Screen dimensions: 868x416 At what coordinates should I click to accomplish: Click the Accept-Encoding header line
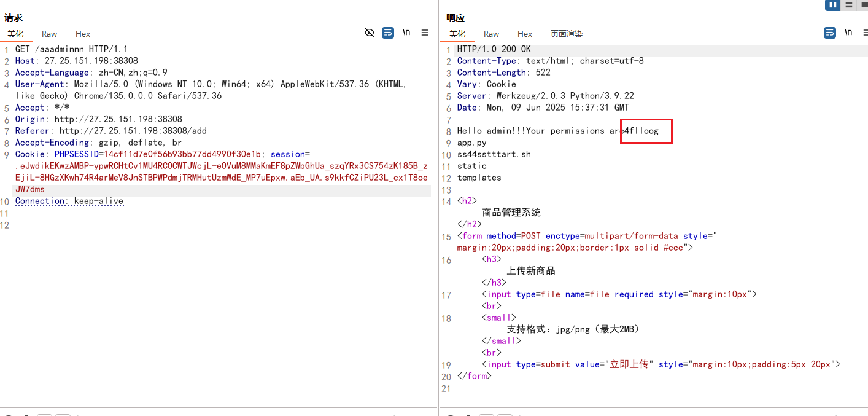click(x=99, y=143)
